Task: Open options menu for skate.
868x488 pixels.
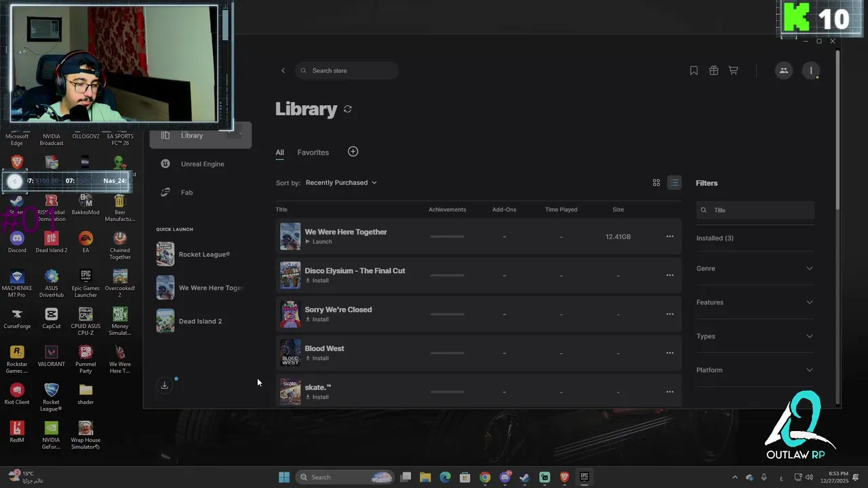Action: click(x=670, y=392)
